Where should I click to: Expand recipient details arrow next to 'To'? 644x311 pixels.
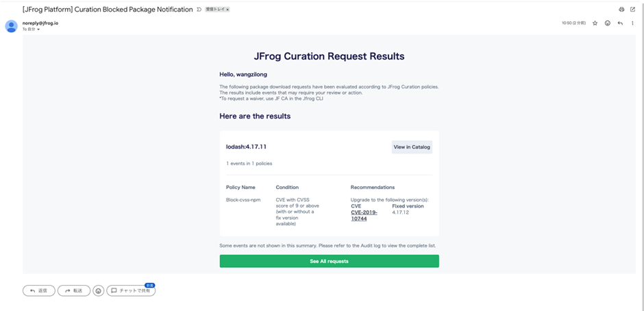tap(38, 29)
